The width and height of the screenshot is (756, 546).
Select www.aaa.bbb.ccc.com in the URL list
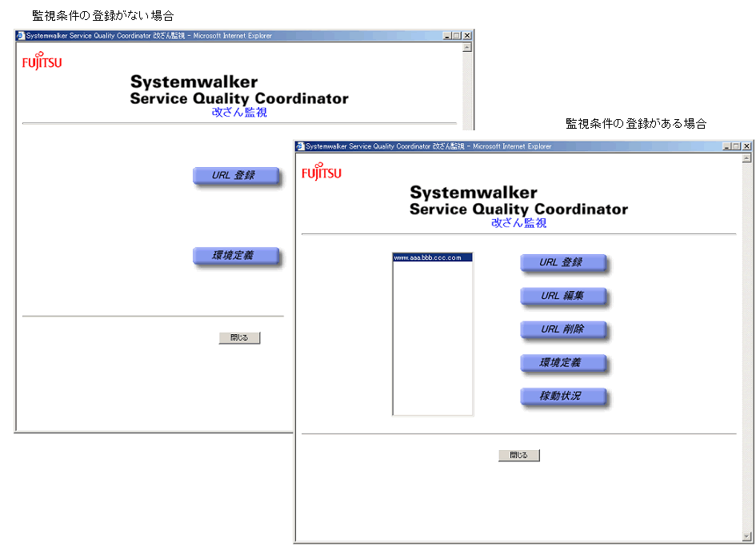tap(433, 258)
